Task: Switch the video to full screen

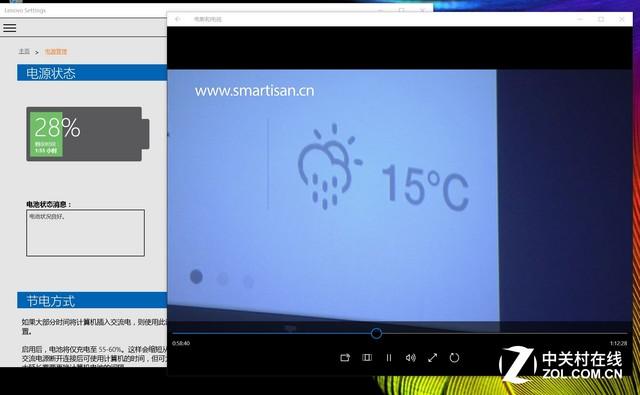Action: pyautogui.click(x=433, y=357)
